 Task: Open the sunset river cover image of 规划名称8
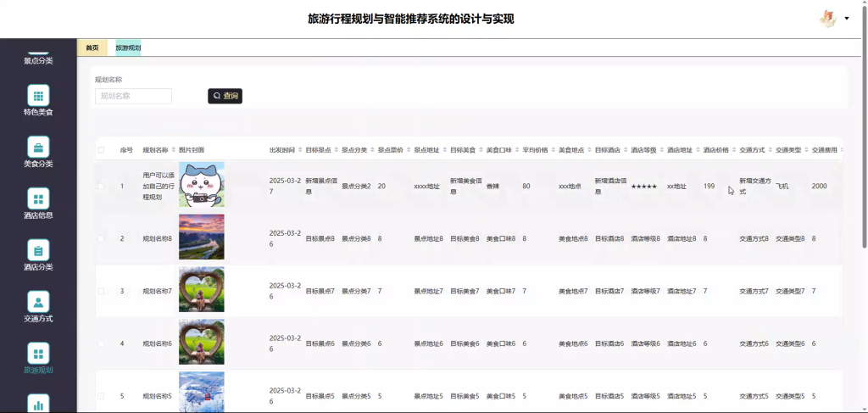tap(202, 237)
